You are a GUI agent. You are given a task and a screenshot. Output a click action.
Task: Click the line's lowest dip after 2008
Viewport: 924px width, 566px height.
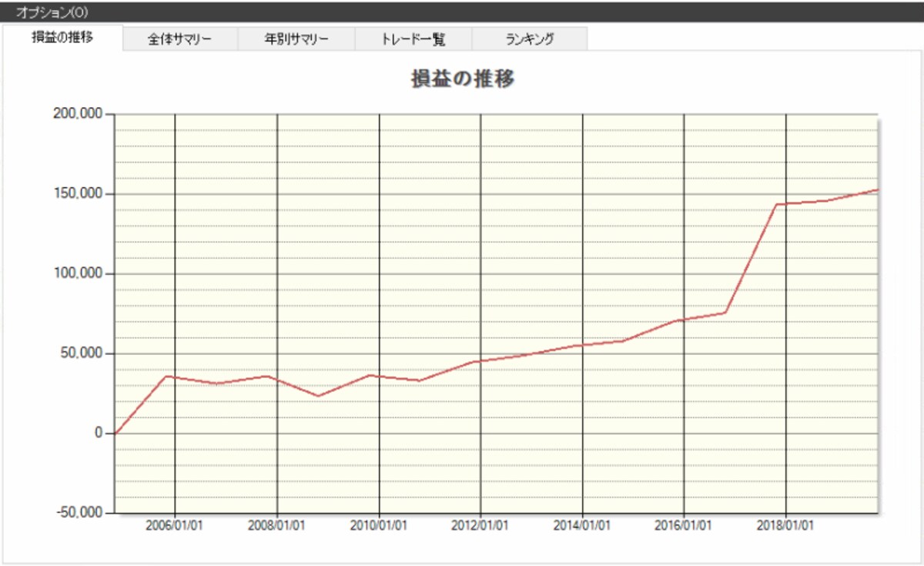[x=317, y=397]
